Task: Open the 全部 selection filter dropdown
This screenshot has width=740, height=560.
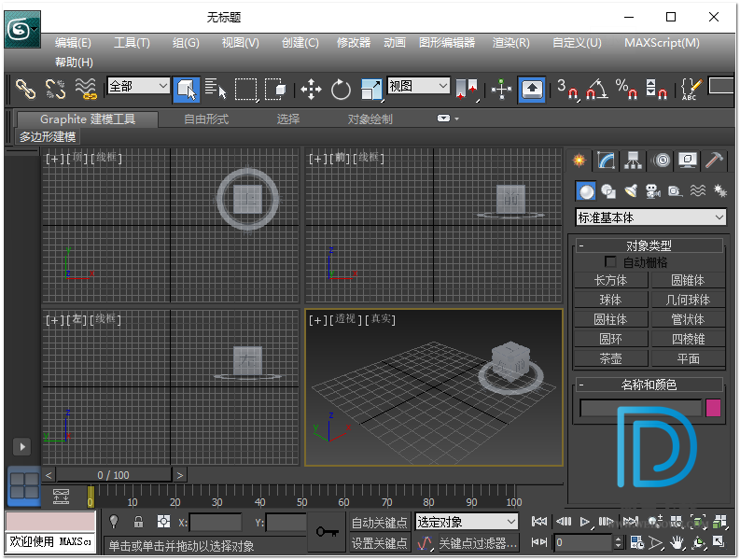Action: pyautogui.click(x=138, y=86)
